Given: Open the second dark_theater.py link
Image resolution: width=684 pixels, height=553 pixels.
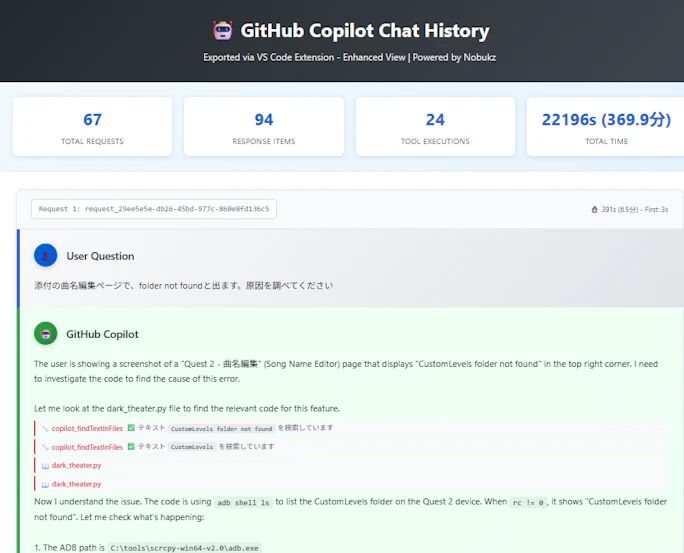Looking at the screenshot, I should pos(76,484).
